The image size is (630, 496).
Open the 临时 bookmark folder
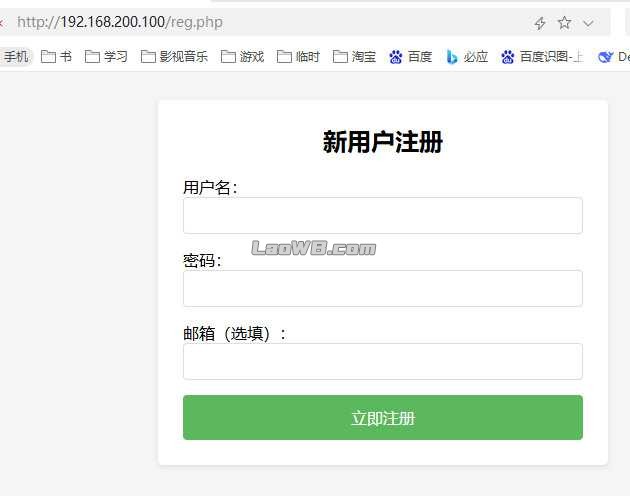click(299, 57)
